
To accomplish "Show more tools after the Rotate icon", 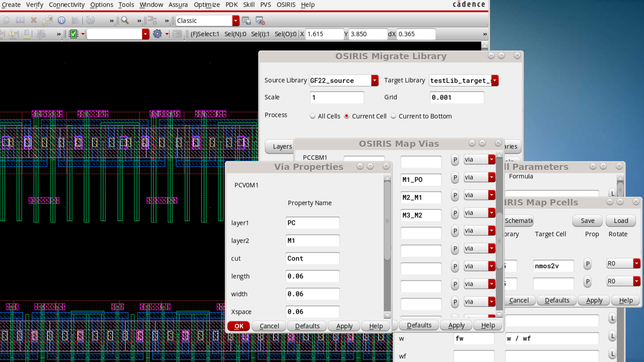I will click(x=112, y=21).
